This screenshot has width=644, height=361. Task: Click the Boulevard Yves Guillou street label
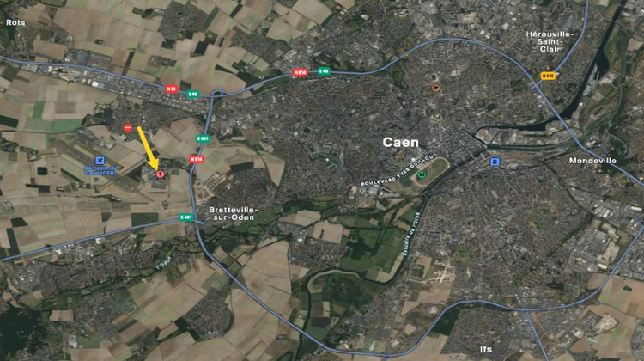pyautogui.click(x=398, y=170)
